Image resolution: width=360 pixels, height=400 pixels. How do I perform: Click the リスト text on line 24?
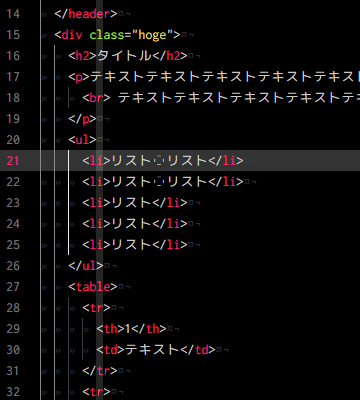coord(131,224)
